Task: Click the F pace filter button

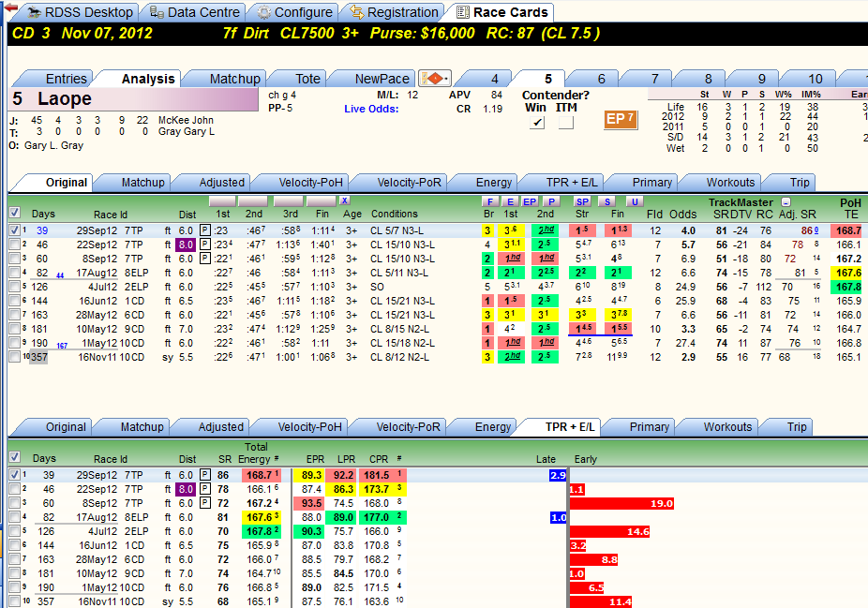Action: click(x=489, y=201)
